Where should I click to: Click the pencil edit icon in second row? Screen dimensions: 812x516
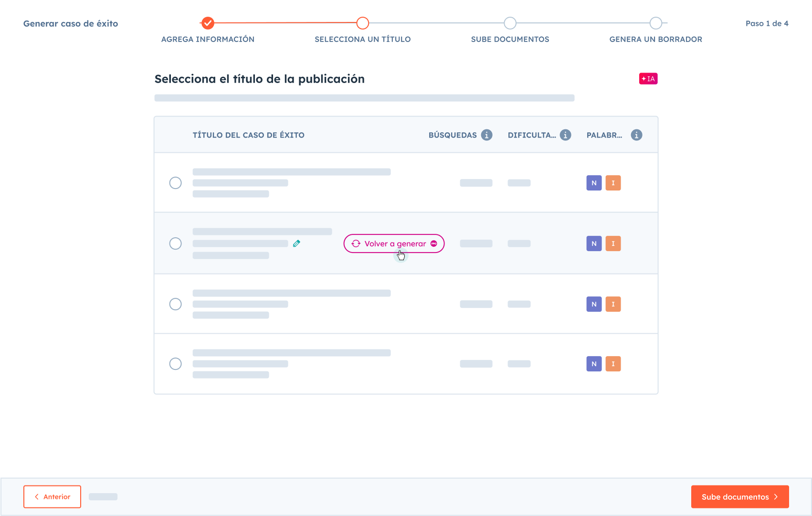click(x=296, y=243)
